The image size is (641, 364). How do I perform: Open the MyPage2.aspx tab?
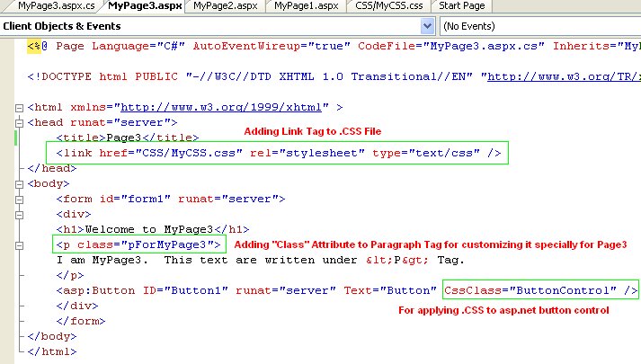226,5
